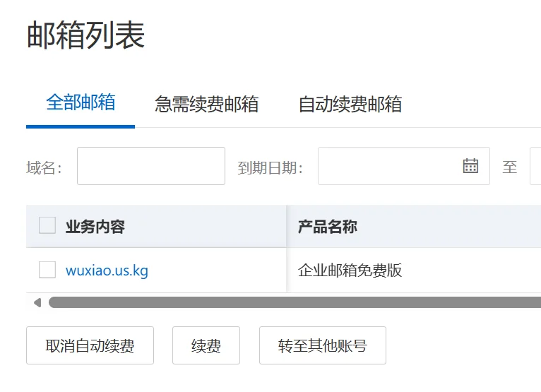Click the 产品名称 column header

click(327, 226)
